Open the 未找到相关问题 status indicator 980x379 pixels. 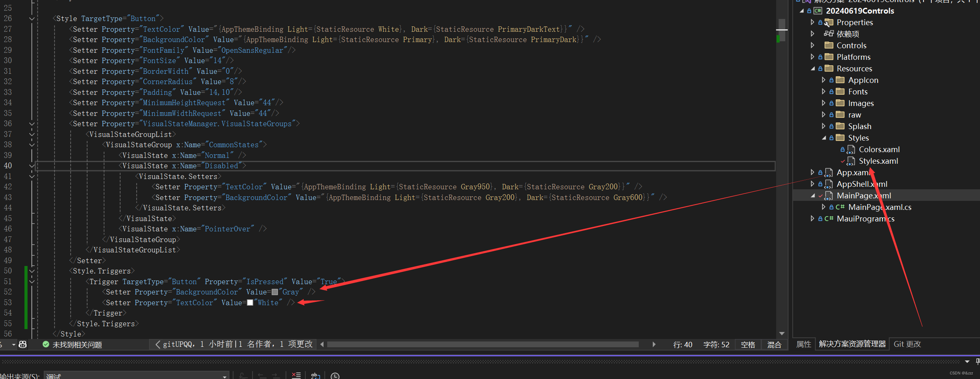point(72,344)
